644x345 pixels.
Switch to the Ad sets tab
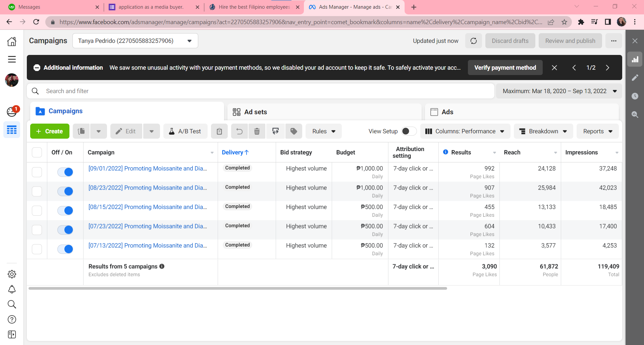[324, 112]
